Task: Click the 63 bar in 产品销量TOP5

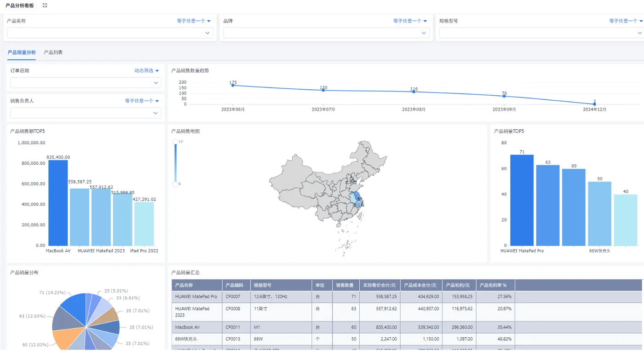Action: coord(548,205)
